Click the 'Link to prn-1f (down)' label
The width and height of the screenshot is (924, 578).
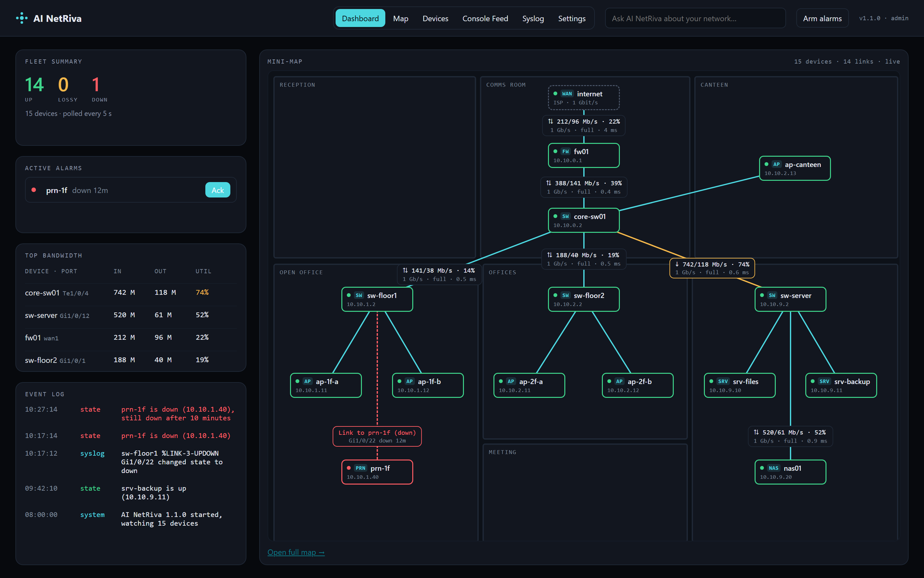pyautogui.click(x=377, y=436)
